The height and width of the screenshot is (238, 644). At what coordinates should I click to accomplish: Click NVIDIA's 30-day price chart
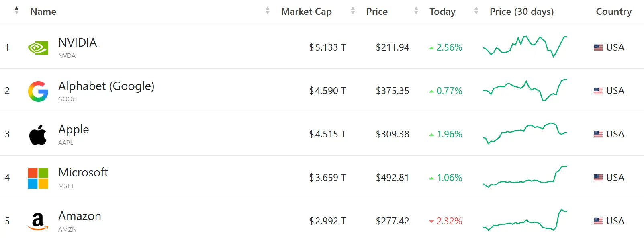tap(525, 47)
